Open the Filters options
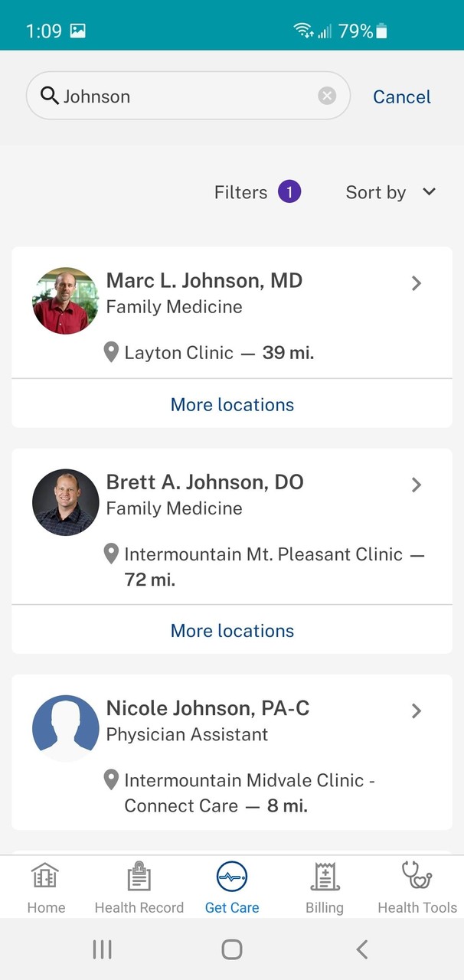Image resolution: width=464 pixels, height=980 pixels. [257, 192]
